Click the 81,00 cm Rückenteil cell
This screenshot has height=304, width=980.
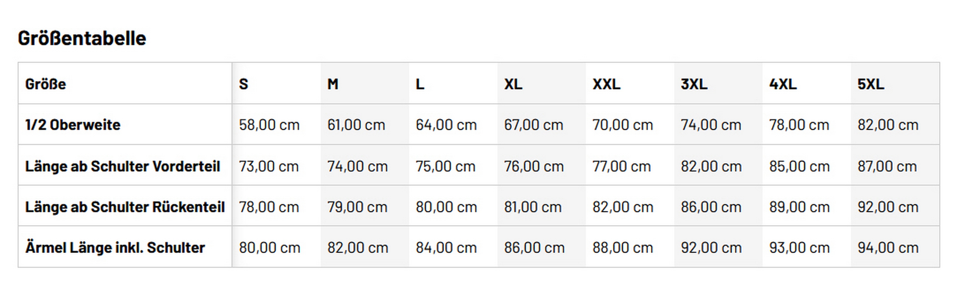tap(533, 207)
